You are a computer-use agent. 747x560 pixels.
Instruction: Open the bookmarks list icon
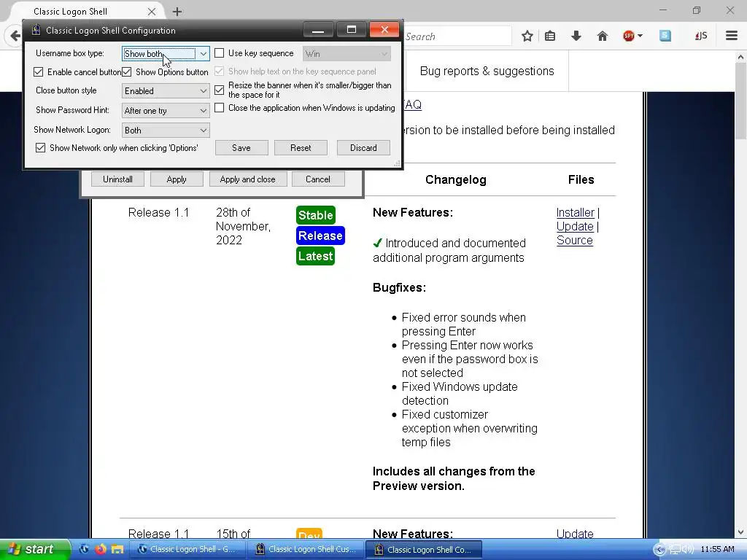point(550,36)
